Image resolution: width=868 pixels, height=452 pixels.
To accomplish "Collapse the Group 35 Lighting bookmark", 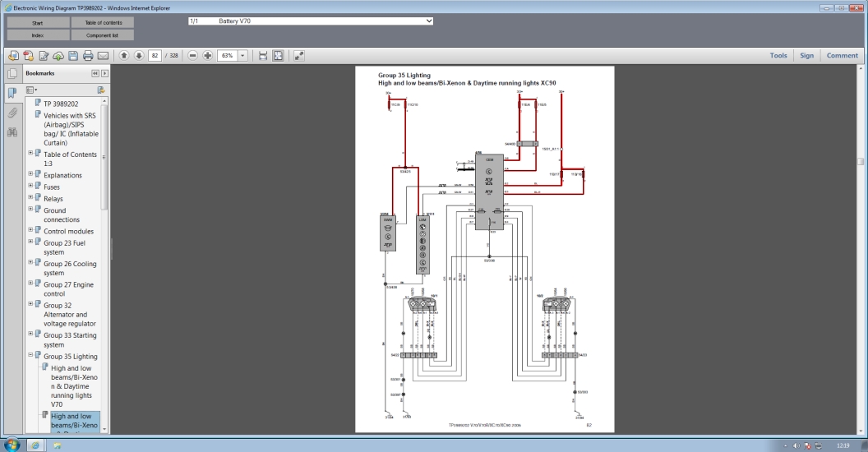I will pos(31,356).
